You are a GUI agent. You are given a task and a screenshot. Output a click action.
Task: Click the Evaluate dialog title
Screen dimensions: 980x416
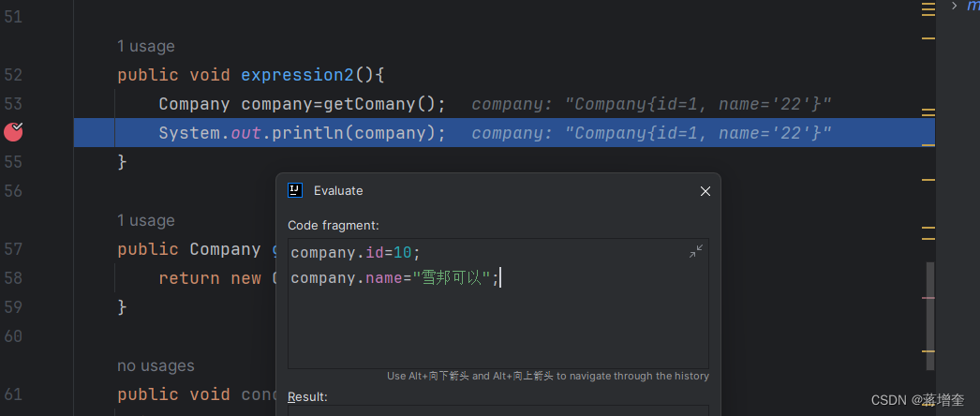(x=338, y=190)
